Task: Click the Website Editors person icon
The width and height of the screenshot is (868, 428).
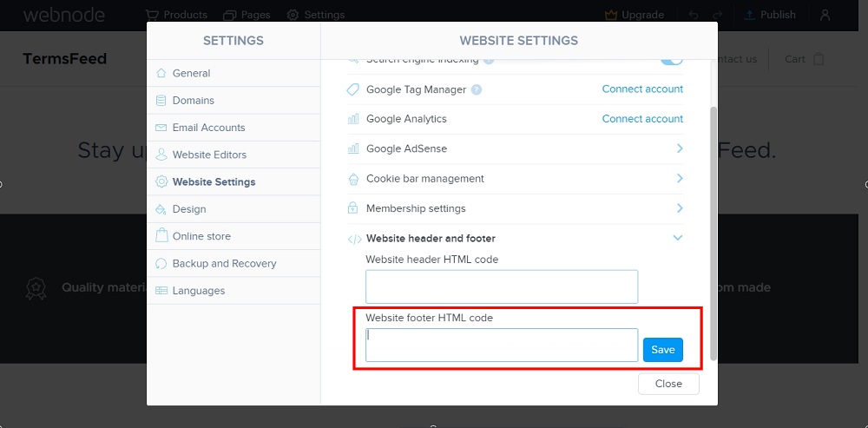Action: pos(161,155)
